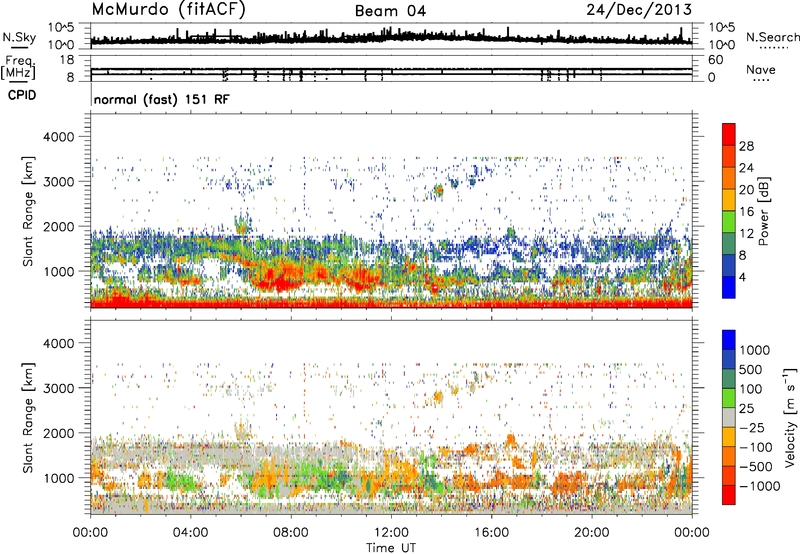Click the '4000' tick on the velocity panel axis
Viewport: 800px width, 554px height.
click(59, 343)
